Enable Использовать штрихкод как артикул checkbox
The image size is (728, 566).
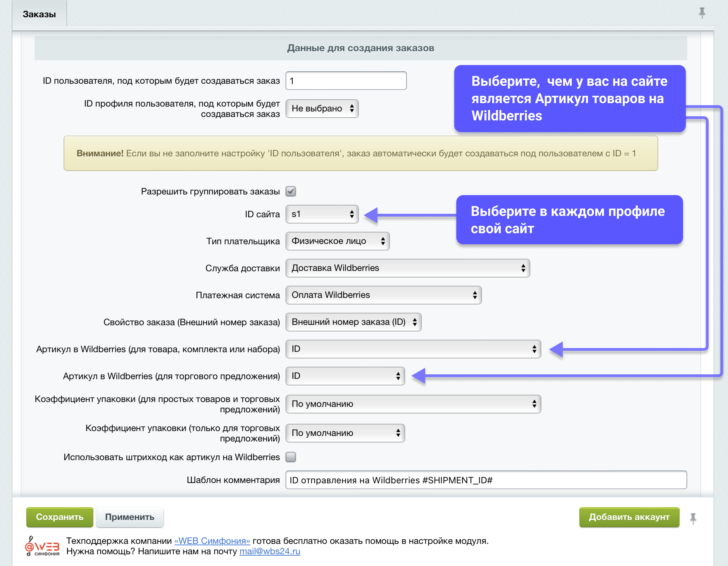click(x=291, y=457)
